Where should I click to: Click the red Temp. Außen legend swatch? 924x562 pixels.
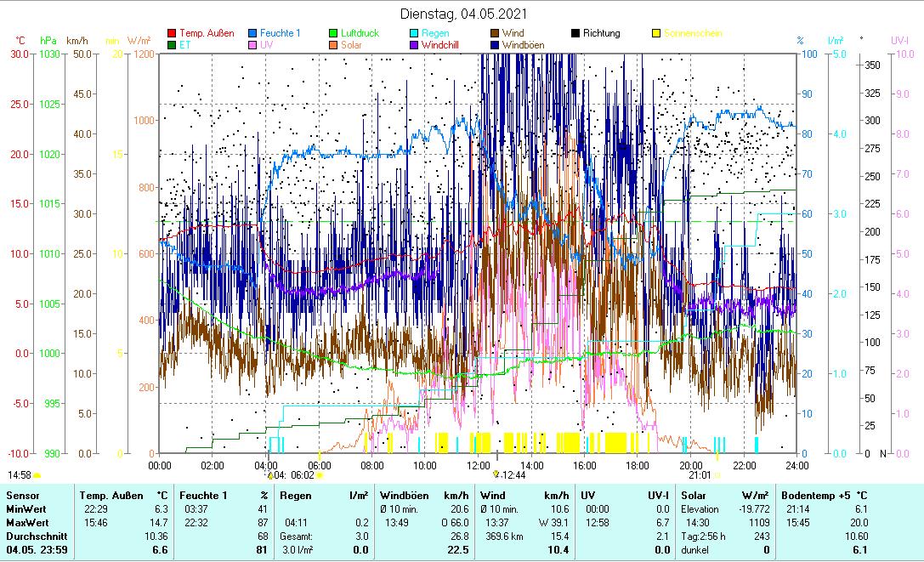point(173,34)
